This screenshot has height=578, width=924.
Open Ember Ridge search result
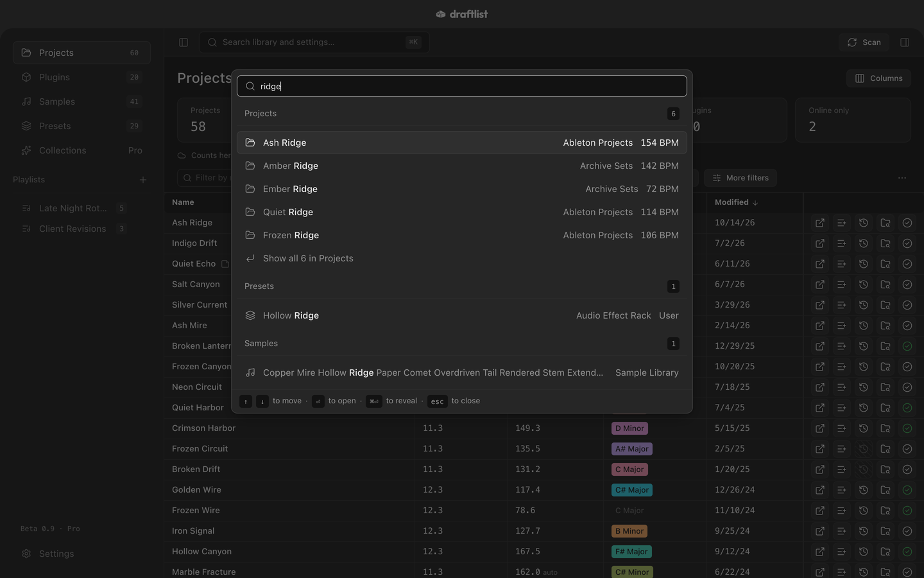tap(461, 189)
